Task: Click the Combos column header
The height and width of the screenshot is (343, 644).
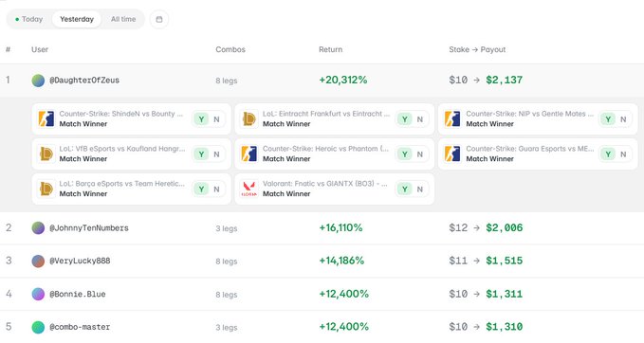Action: [230, 49]
